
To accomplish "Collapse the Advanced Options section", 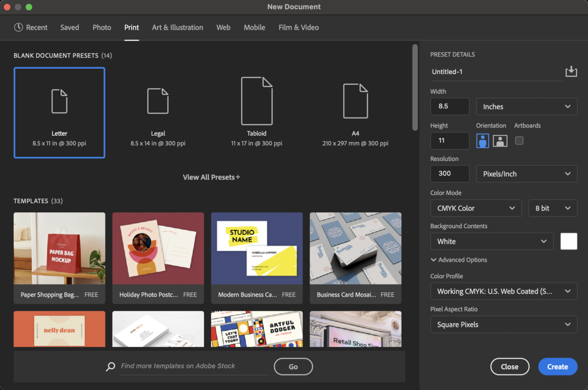I will pos(434,260).
